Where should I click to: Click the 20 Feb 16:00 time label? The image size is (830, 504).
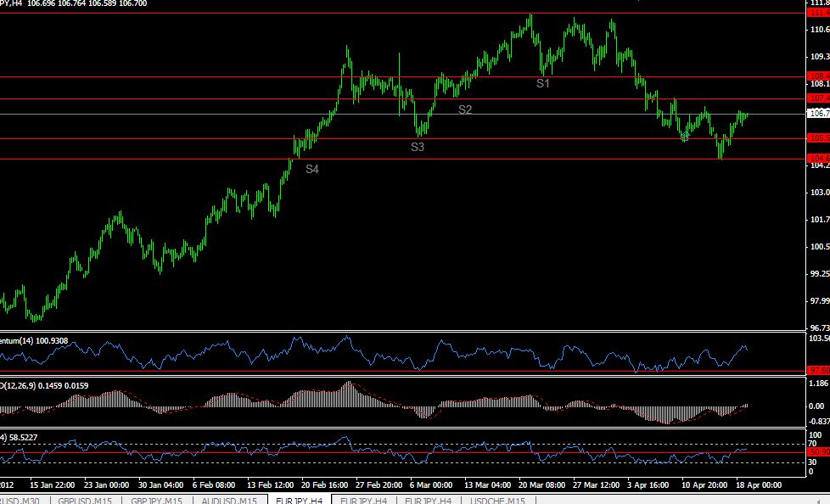click(324, 485)
